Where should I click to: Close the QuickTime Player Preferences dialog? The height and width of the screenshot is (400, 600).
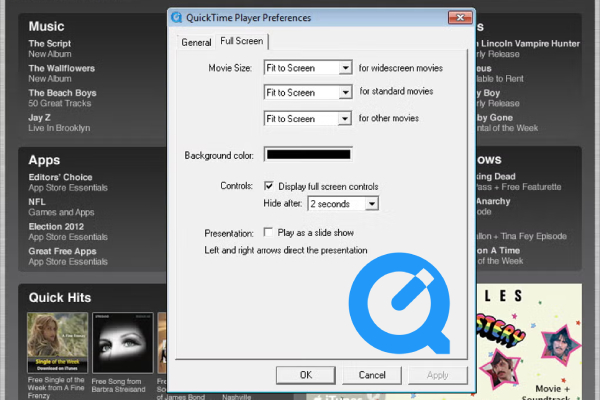click(456, 17)
